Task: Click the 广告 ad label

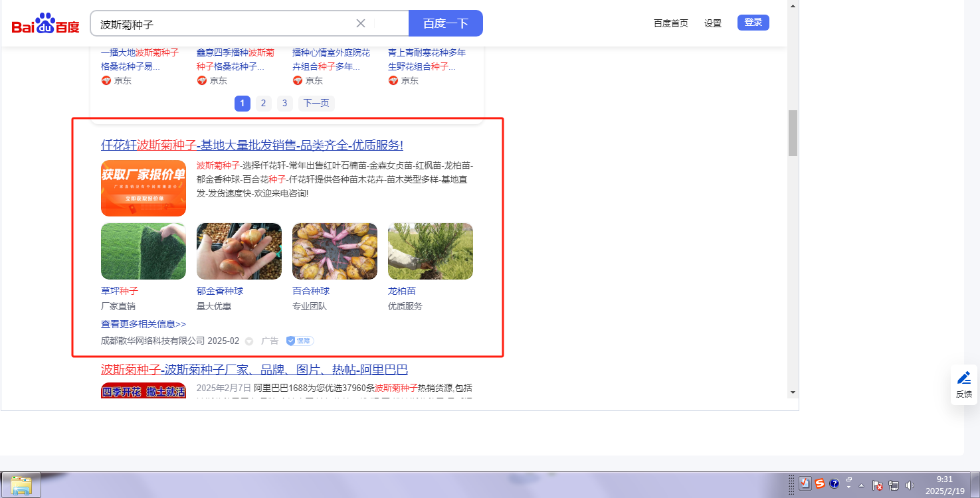Action: click(x=270, y=341)
